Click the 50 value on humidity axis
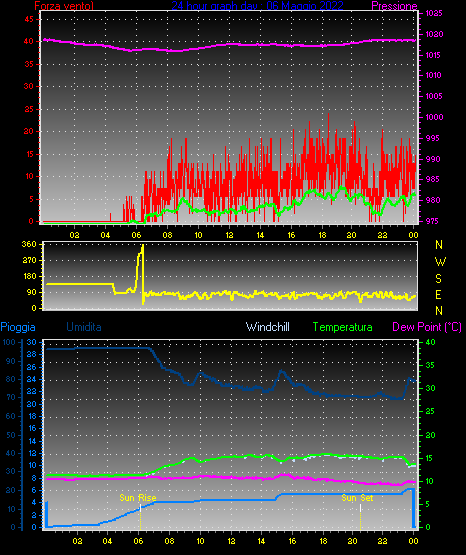The image size is (466, 555). click(11, 435)
